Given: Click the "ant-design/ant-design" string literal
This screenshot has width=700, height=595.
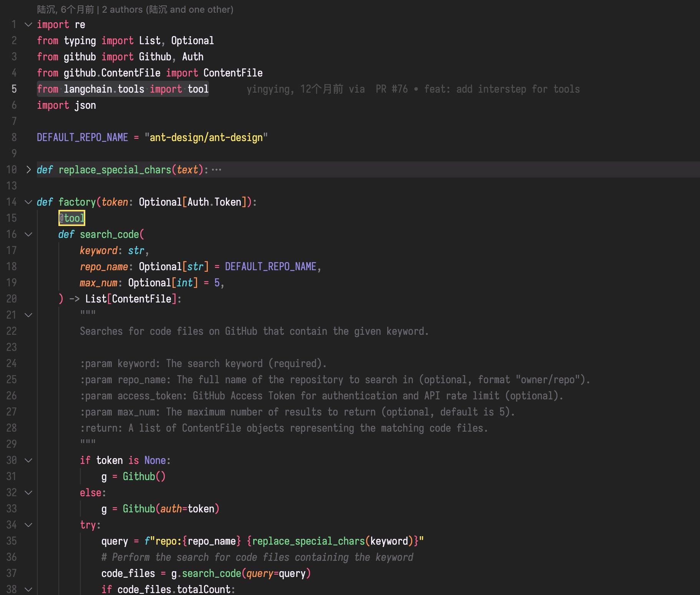Looking at the screenshot, I should coord(206,138).
